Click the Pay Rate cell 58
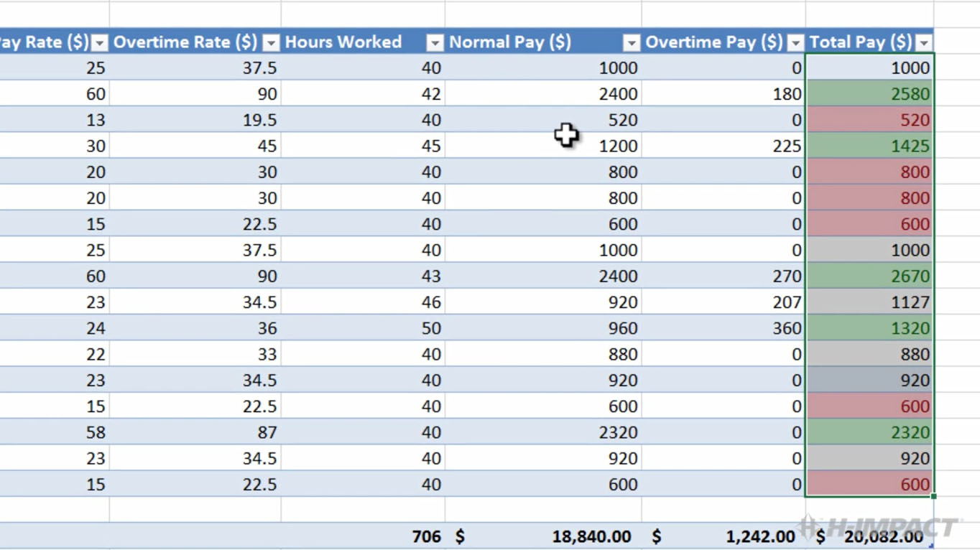The height and width of the screenshot is (550, 980). click(x=55, y=432)
